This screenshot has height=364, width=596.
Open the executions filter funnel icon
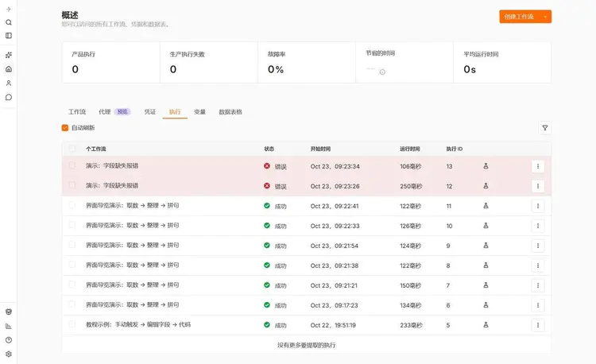point(544,128)
